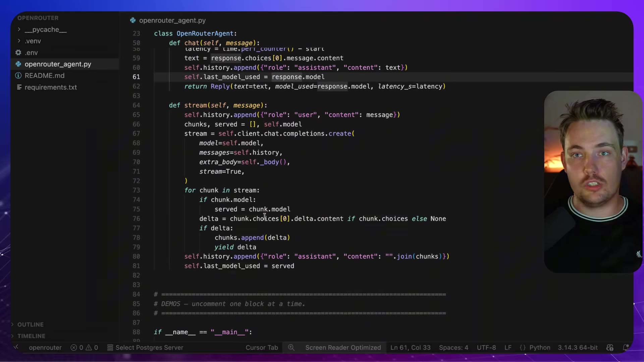Image resolution: width=644 pixels, height=362 pixels.
Task: Click the info icon beside README.md
Action: pyautogui.click(x=18, y=76)
